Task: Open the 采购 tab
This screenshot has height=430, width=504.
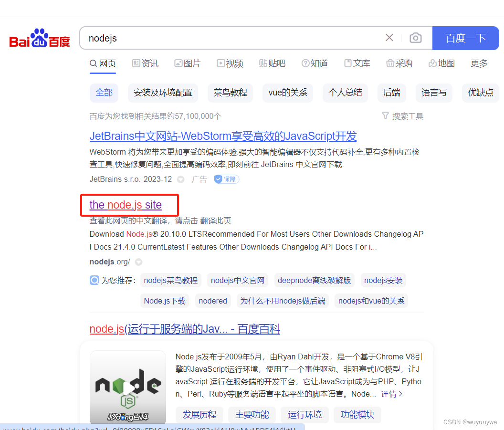Action: pos(399,63)
